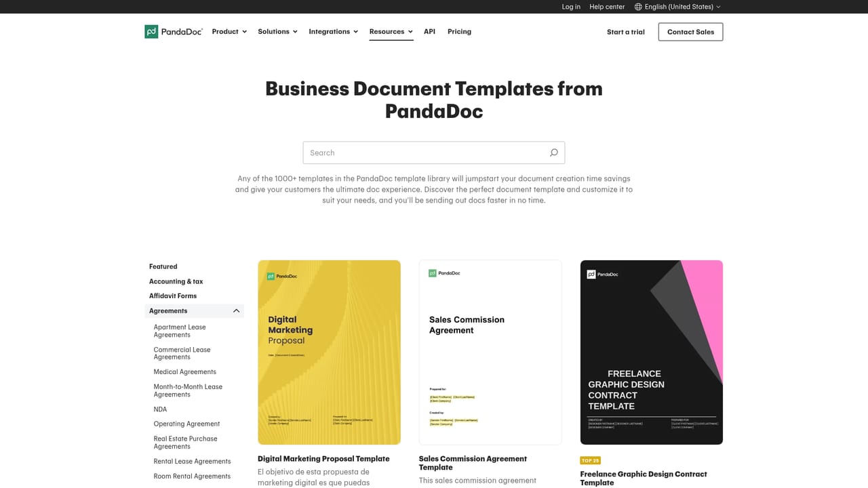
Task: Click the TOP 25 badge
Action: click(591, 460)
